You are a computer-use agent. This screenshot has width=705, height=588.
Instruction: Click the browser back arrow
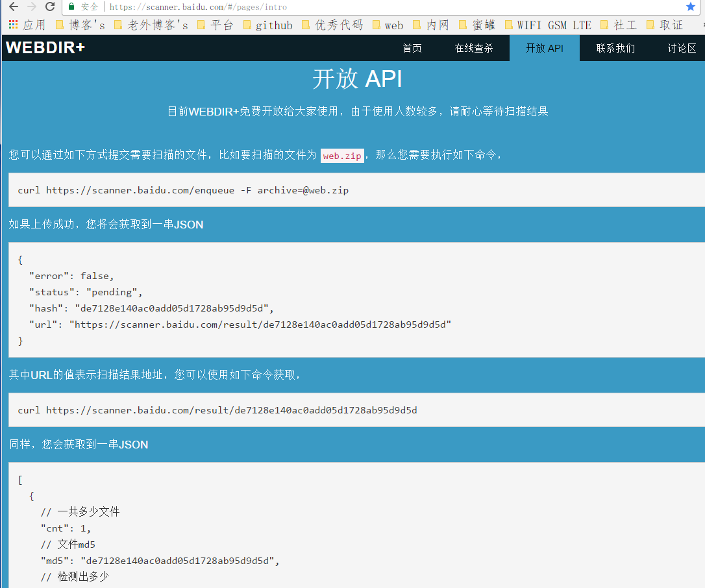tap(13, 6)
